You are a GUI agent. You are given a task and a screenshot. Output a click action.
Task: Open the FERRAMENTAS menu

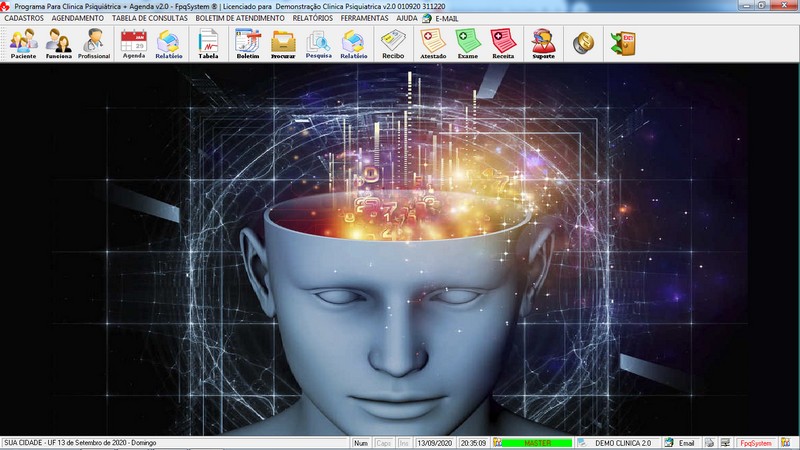tap(364, 18)
